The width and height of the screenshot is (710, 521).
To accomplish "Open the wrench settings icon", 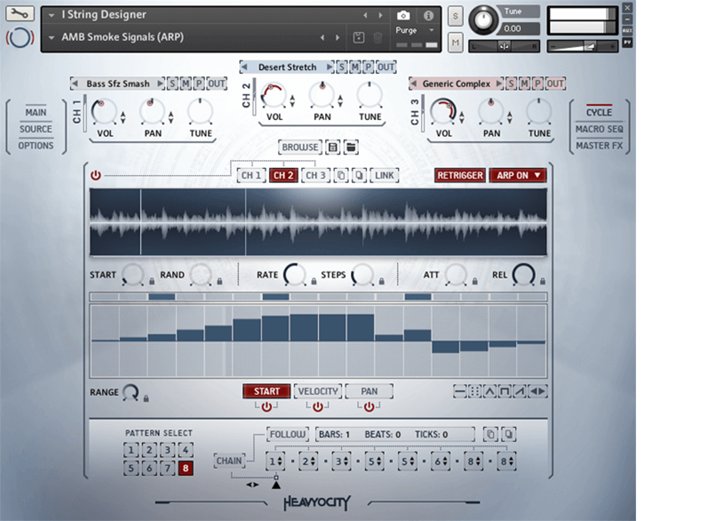I will 20,15.
